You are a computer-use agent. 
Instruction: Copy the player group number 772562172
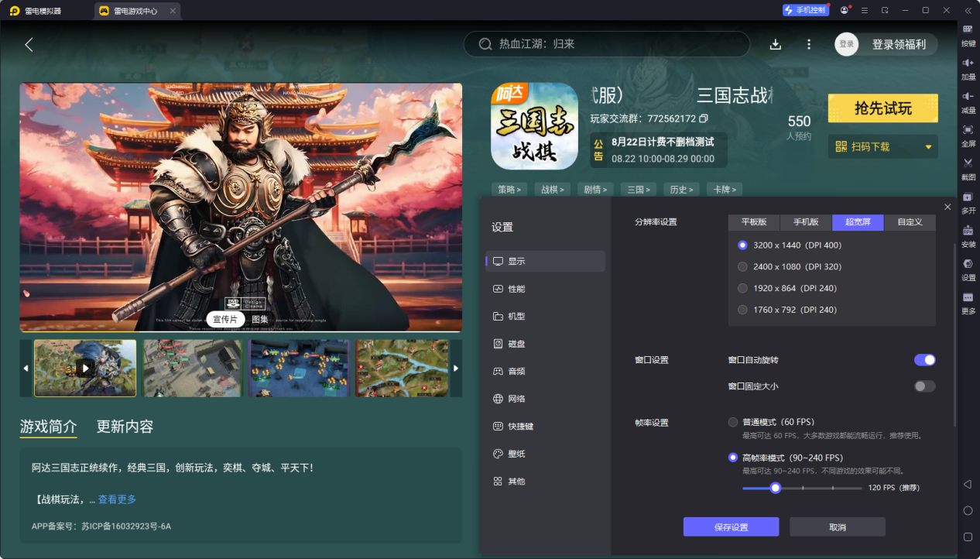[x=704, y=119]
